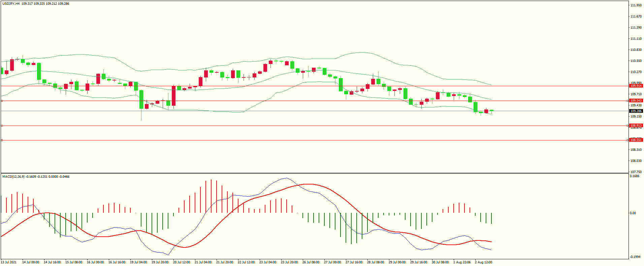Click the -0.1994 value on MACD scale
The image size is (644, 266).
click(x=635, y=257)
